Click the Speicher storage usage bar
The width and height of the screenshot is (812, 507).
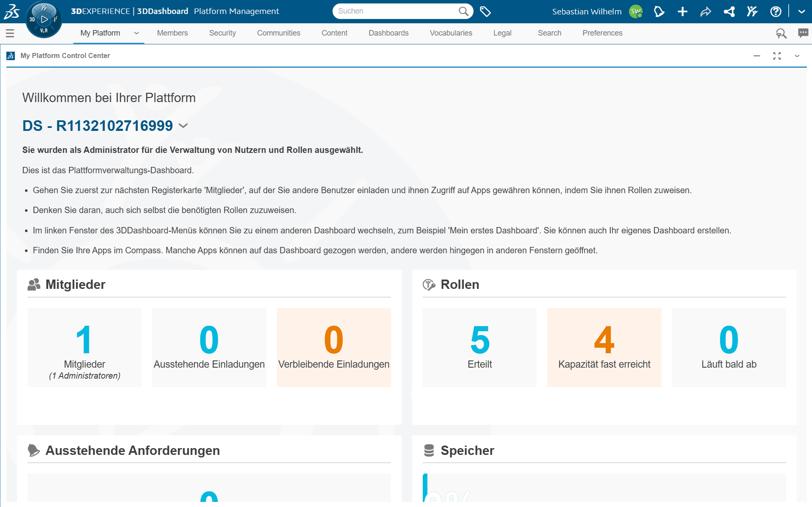(604, 488)
